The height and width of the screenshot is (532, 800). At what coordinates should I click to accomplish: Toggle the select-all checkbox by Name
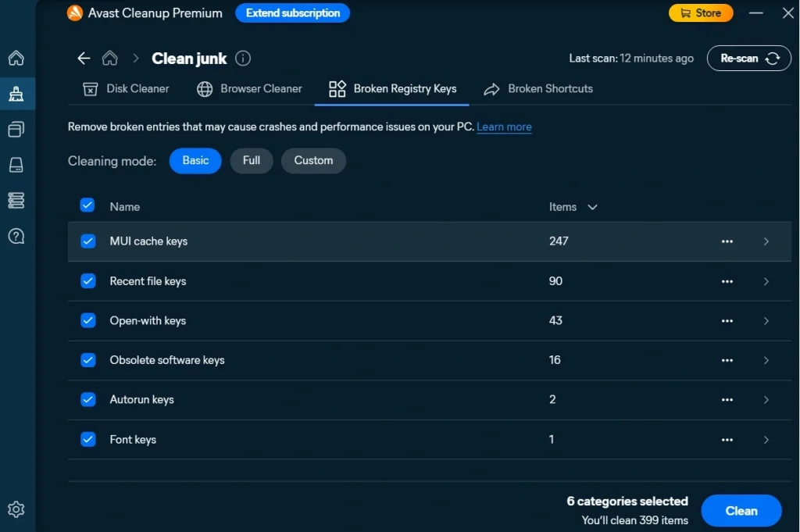coord(87,205)
